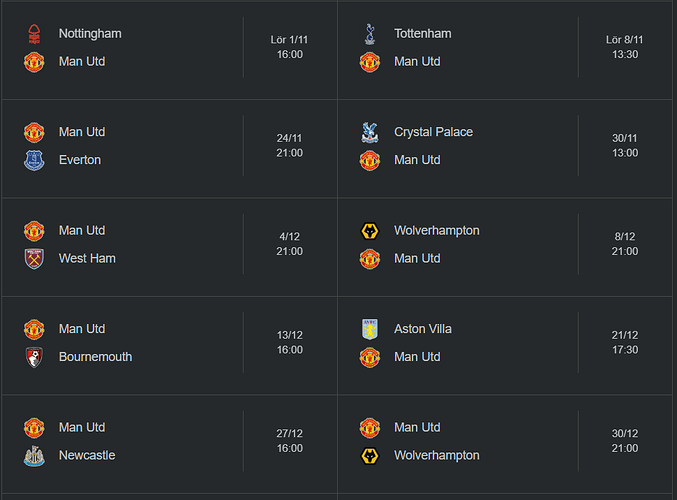
Task: Open the Aston Villa team name
Action: coord(423,329)
